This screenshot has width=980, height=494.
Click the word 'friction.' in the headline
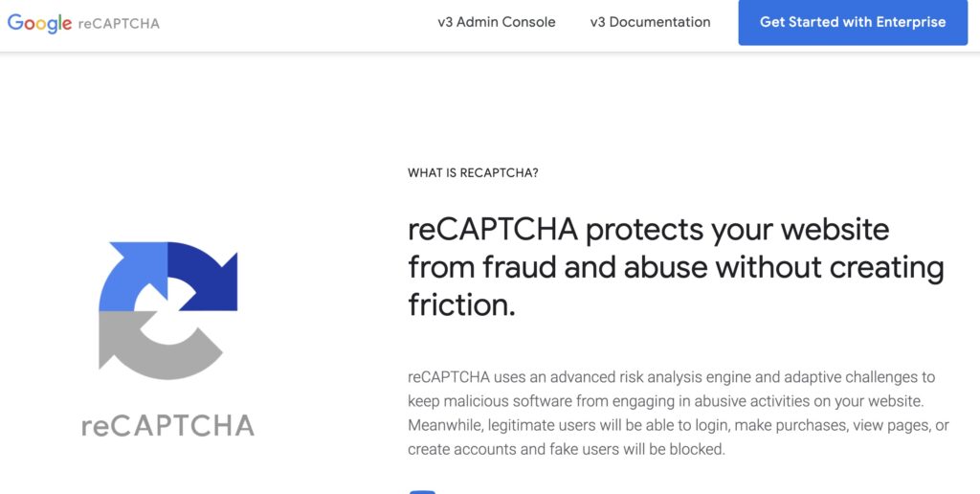pos(461,304)
